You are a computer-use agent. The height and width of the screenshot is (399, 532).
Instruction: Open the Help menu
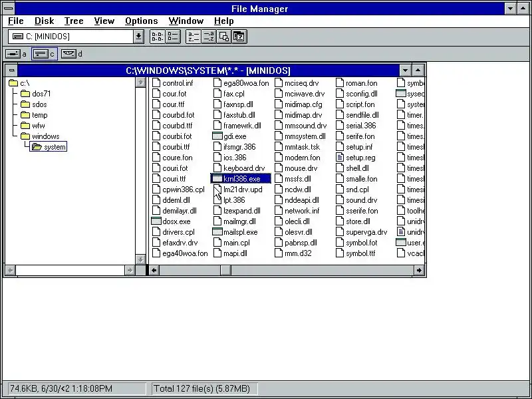coord(223,21)
